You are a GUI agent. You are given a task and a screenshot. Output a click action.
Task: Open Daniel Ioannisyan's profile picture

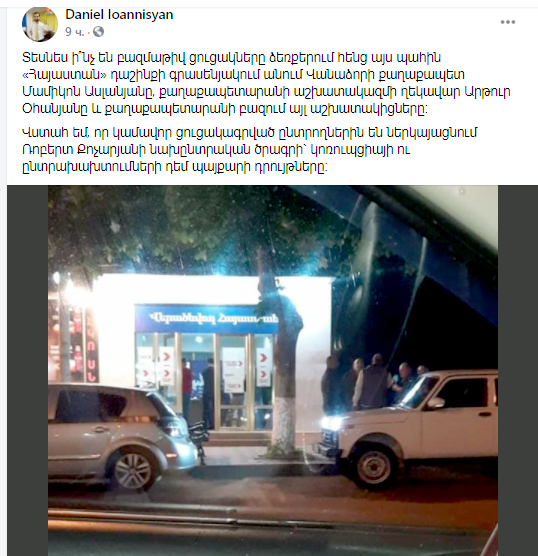[40, 24]
